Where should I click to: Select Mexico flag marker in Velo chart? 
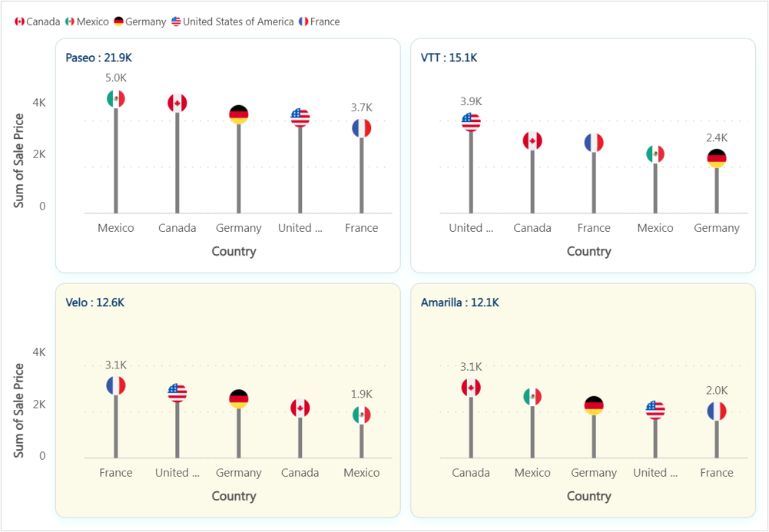click(362, 415)
